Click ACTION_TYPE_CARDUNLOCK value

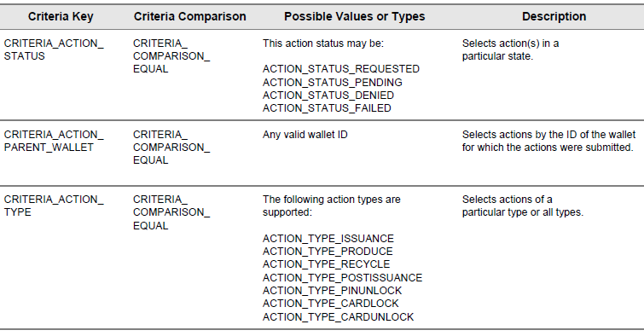click(338, 316)
